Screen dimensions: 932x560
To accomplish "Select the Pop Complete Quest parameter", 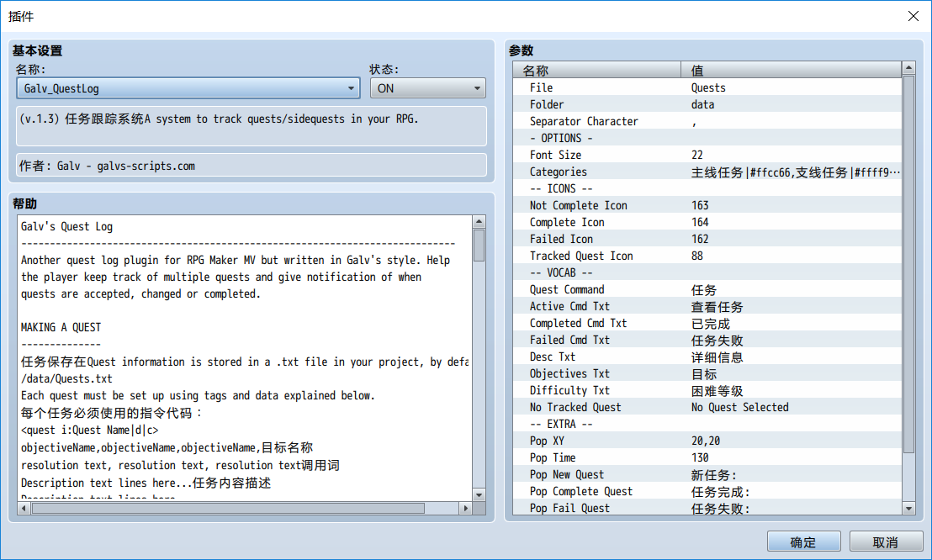I will pos(707,492).
